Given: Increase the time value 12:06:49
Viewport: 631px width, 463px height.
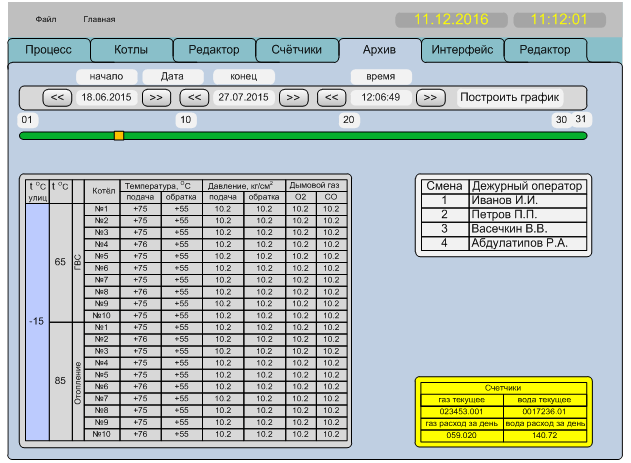Looking at the screenshot, I should pyautogui.click(x=430, y=97).
